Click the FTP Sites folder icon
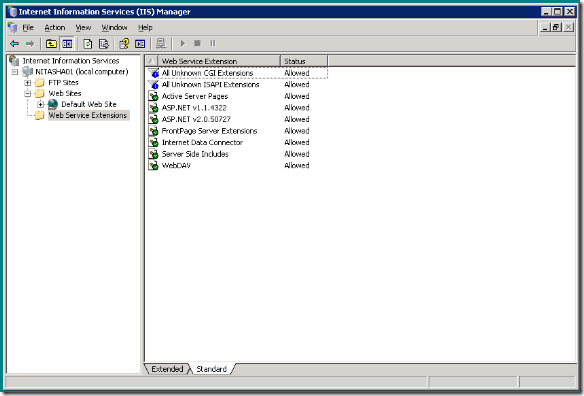This screenshot has height=396, width=584. click(x=39, y=83)
